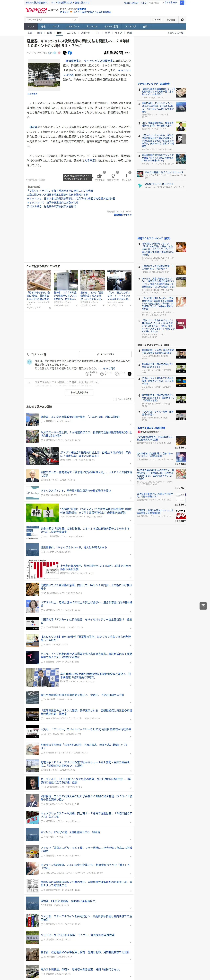Click the ログイン link
The width and height of the screenshot is (210, 980).
[x=64, y=12]
